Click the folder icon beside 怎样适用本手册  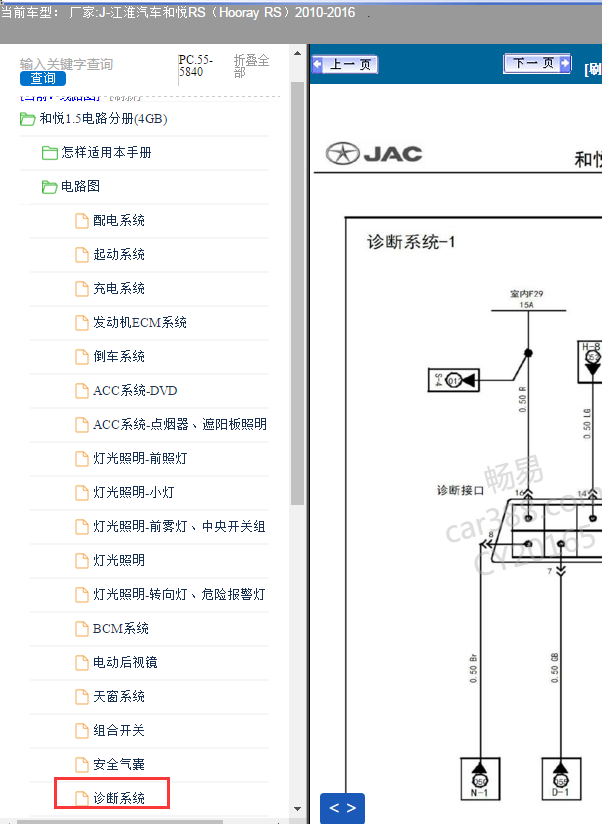49,153
